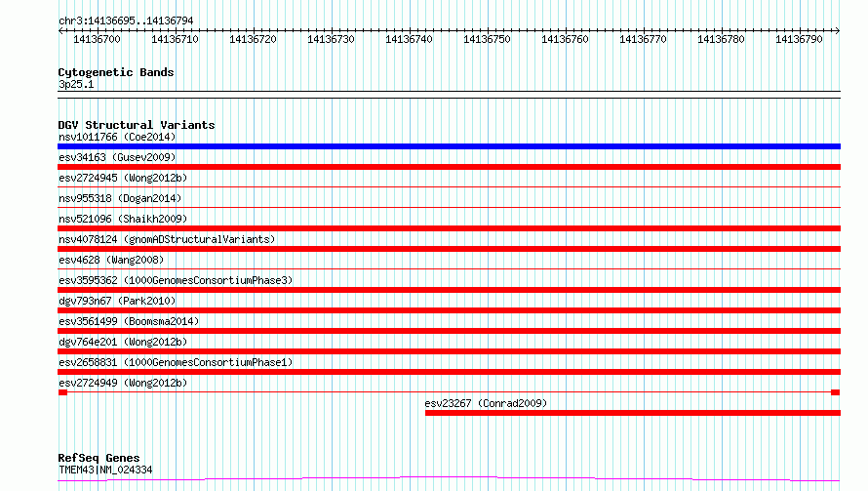Screen dimensions: 868x491
Task: Open variant nsv955318 (Dogan2014) label
Action: pyautogui.click(x=120, y=198)
